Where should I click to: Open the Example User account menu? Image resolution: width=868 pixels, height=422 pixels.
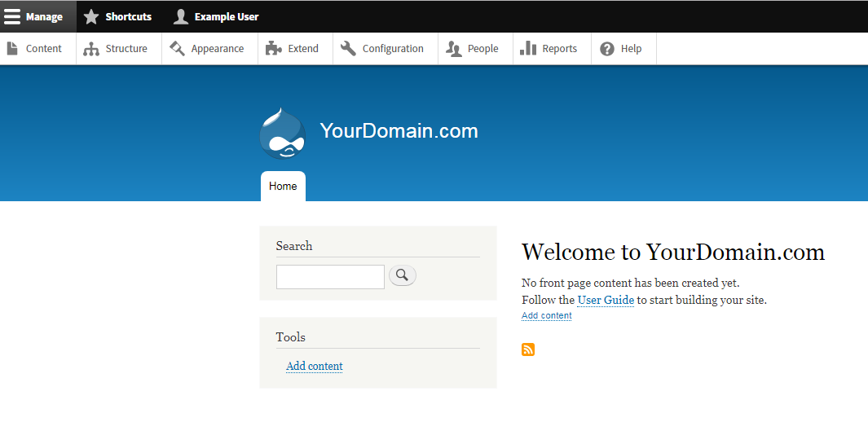(x=216, y=16)
